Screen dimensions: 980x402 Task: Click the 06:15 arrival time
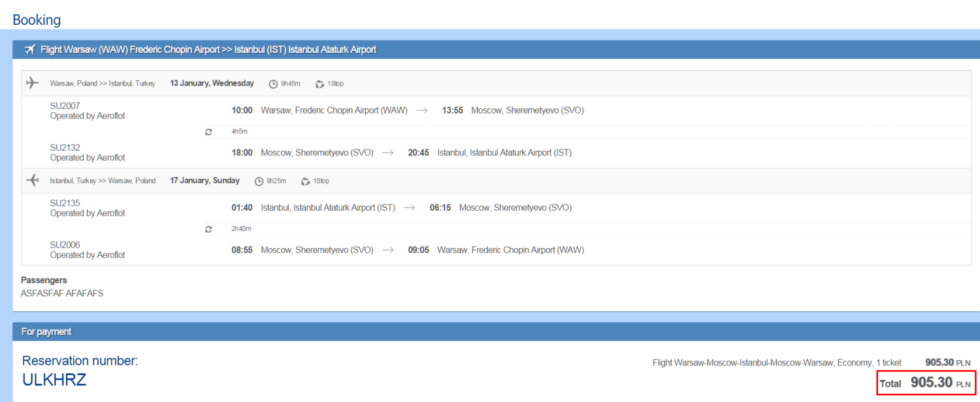[x=440, y=208]
